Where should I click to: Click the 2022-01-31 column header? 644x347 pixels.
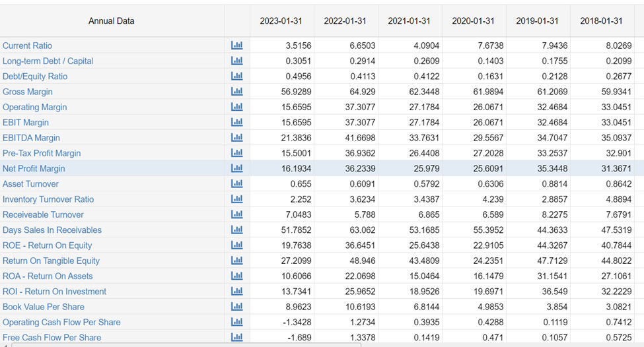click(345, 21)
